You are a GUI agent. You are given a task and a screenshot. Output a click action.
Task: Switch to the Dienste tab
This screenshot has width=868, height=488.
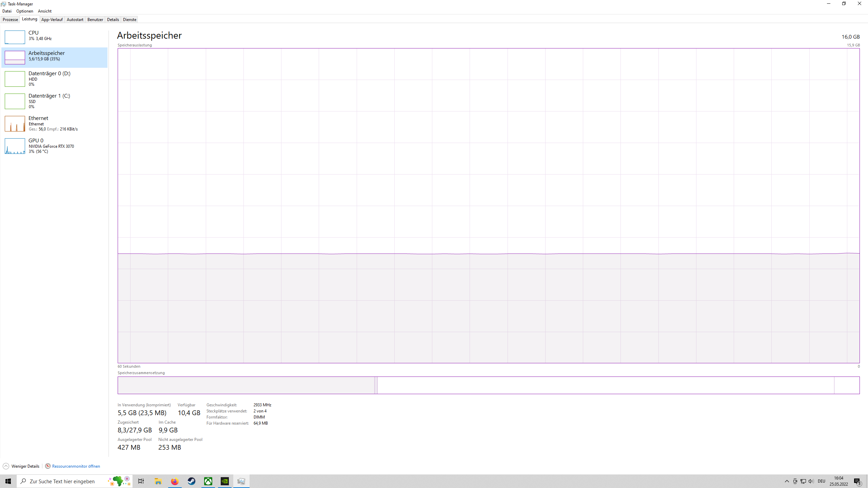tap(130, 20)
